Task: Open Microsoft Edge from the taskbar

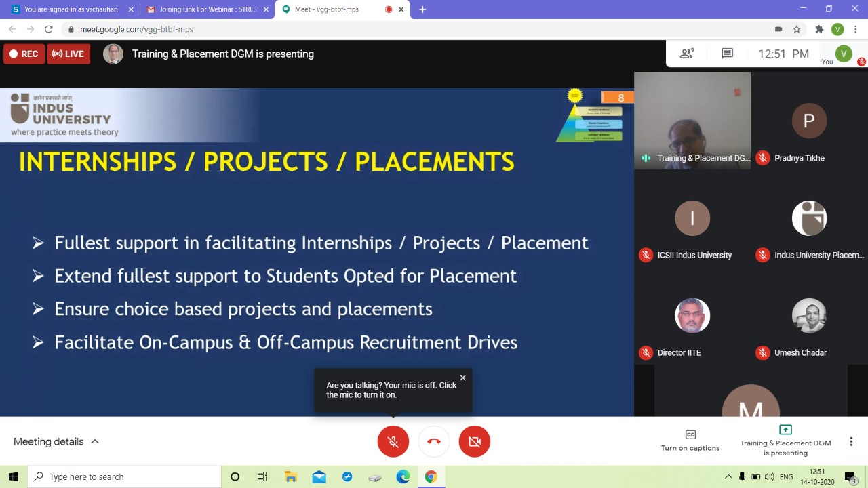Action: click(403, 477)
